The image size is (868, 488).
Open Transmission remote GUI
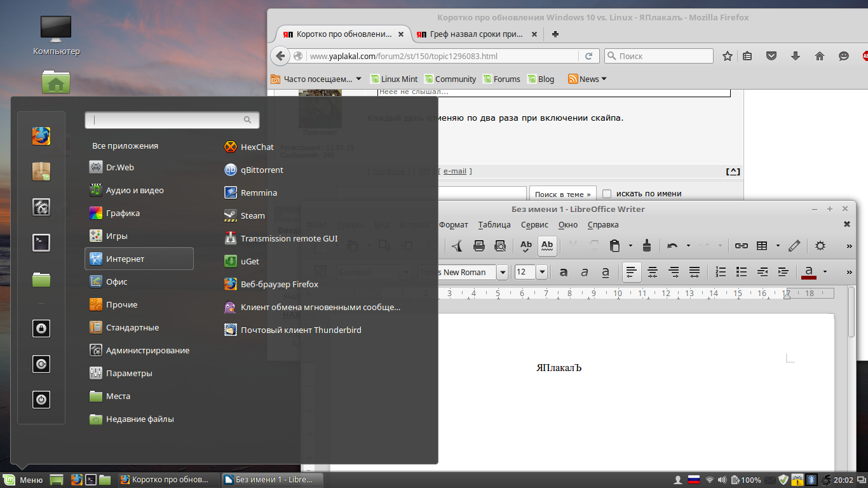point(281,238)
